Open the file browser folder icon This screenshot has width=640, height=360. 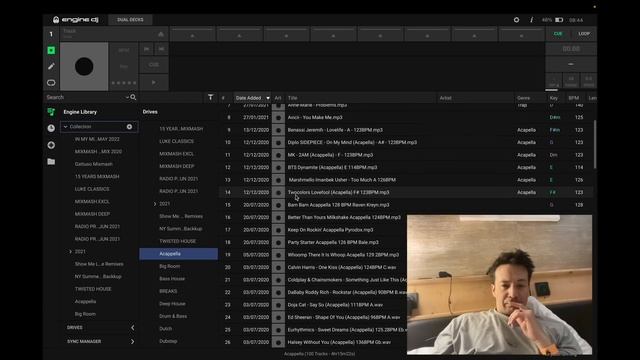[51, 162]
